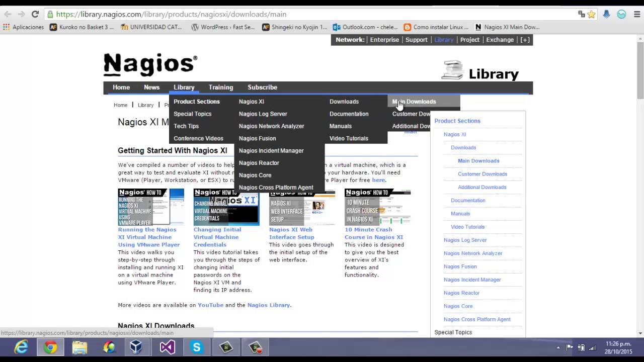Bookmark this page with the star icon
The height and width of the screenshot is (362, 644).
(x=592, y=15)
